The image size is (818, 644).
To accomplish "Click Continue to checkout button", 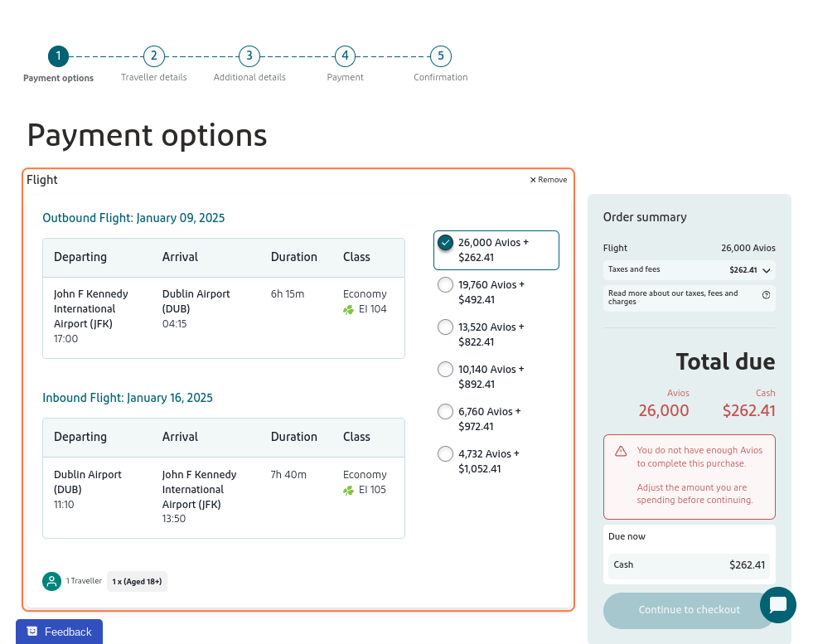I will tap(690, 610).
